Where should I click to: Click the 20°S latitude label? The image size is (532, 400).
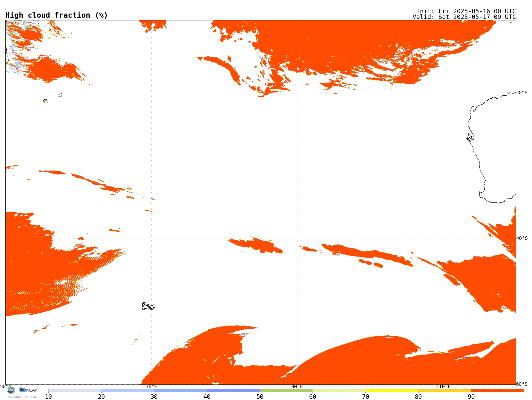pyautogui.click(x=522, y=93)
